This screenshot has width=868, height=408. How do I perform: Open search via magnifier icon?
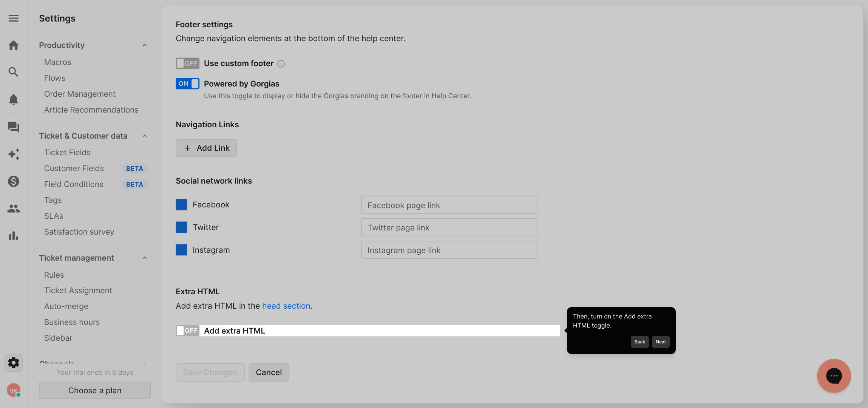tap(14, 72)
